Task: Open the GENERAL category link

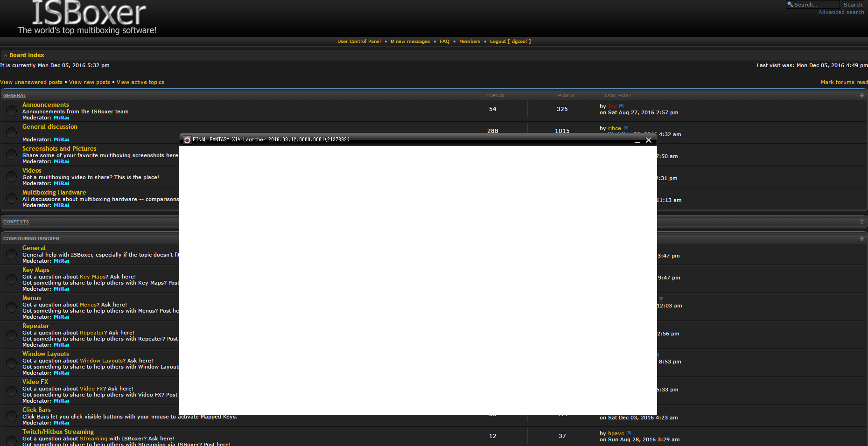Action: pyautogui.click(x=14, y=96)
